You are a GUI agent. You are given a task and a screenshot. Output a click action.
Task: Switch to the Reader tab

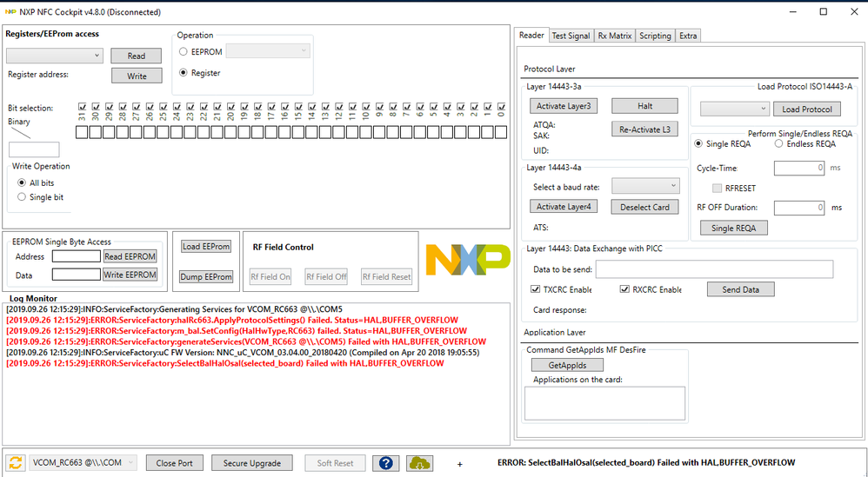point(531,35)
